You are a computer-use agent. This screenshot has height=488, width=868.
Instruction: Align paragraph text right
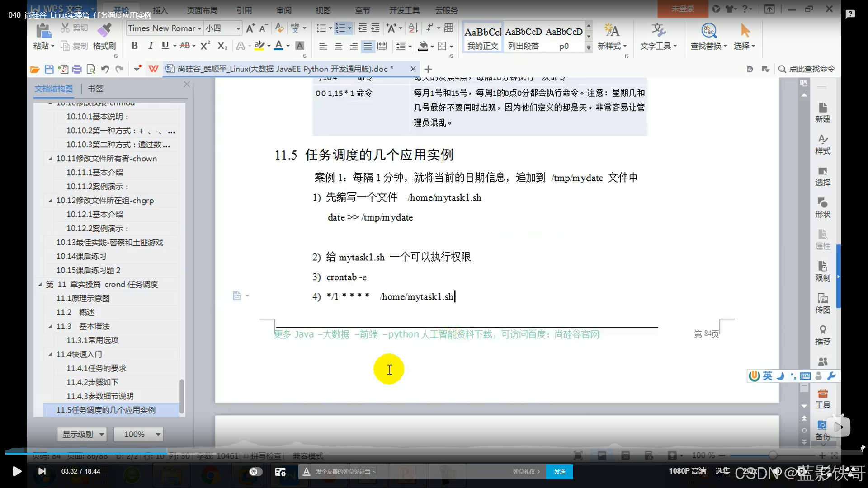click(x=354, y=46)
